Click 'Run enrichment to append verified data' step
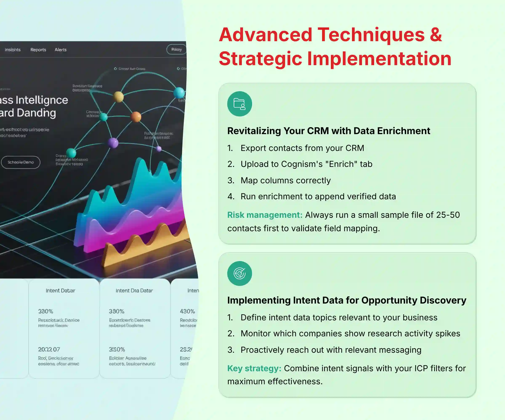Image resolution: width=505 pixels, height=420 pixels. pos(318,197)
